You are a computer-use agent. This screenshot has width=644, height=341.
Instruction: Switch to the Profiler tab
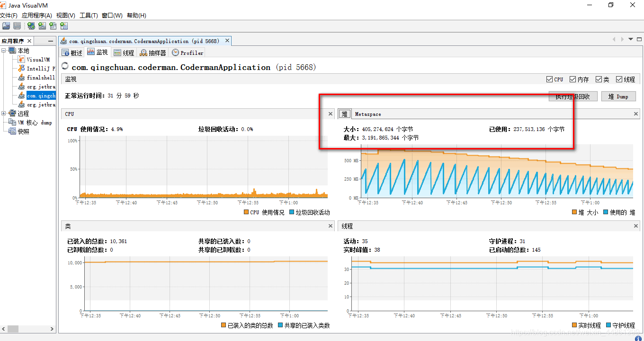coord(188,52)
